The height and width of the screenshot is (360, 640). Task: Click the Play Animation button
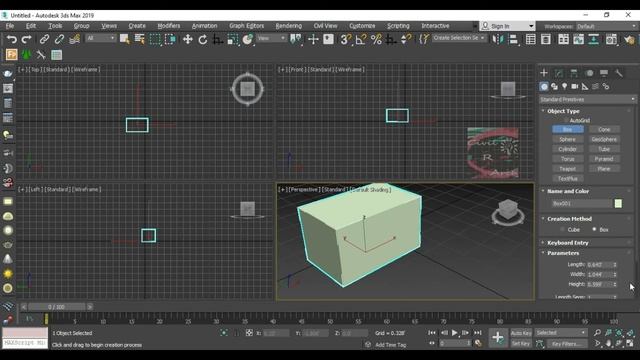point(454,333)
